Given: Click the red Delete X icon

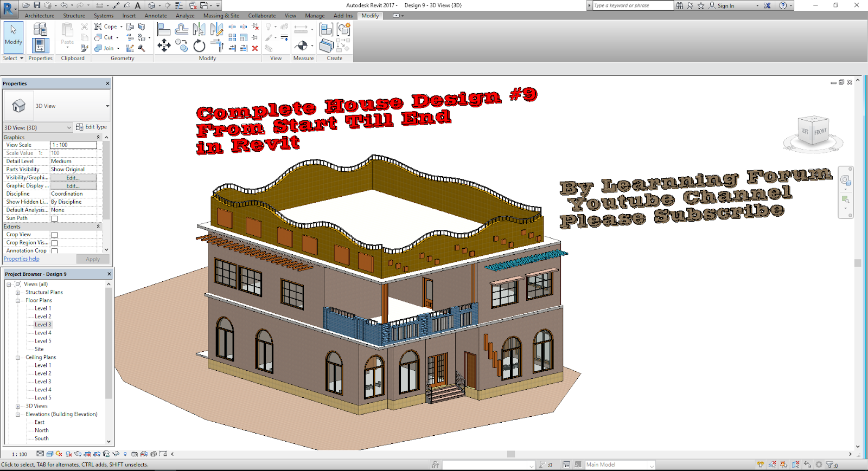Looking at the screenshot, I should coord(255,48).
